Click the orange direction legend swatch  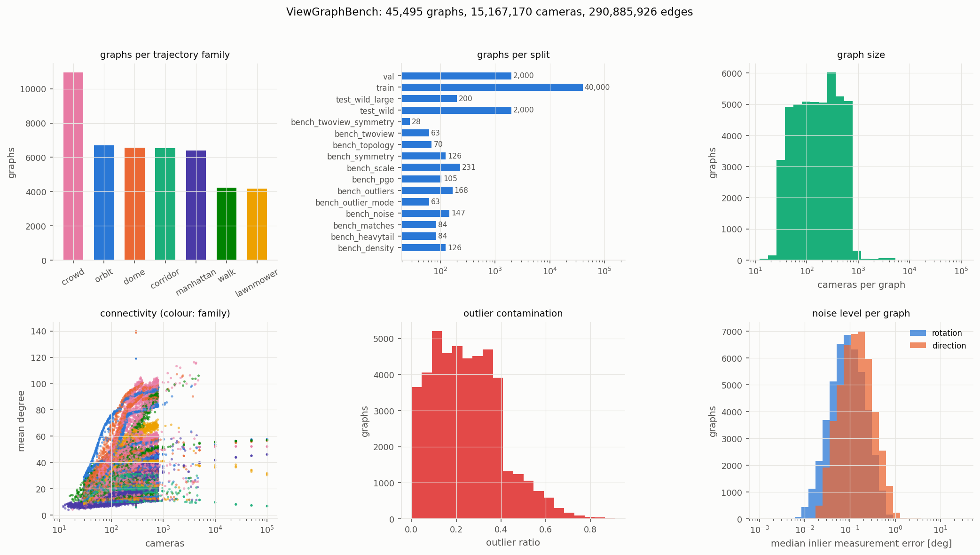pos(918,346)
